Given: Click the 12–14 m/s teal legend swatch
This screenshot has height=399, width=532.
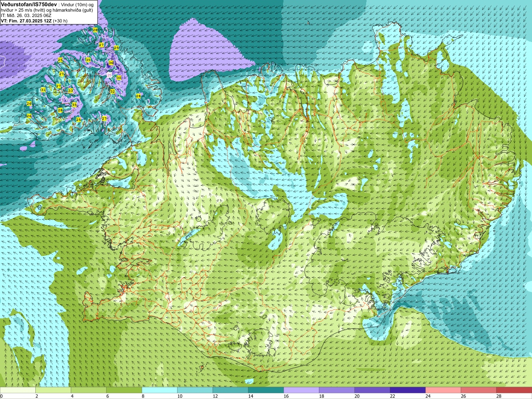Looking at the screenshot, I should coord(230,390).
